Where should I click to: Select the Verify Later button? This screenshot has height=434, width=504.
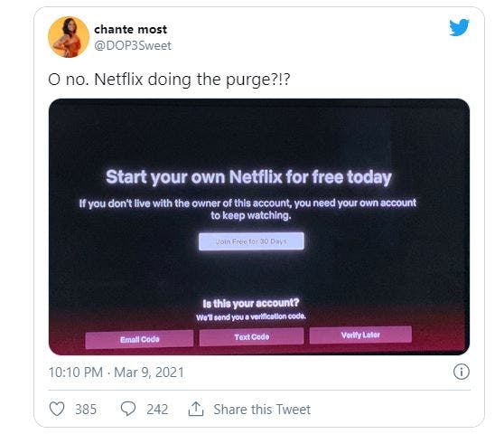(360, 335)
